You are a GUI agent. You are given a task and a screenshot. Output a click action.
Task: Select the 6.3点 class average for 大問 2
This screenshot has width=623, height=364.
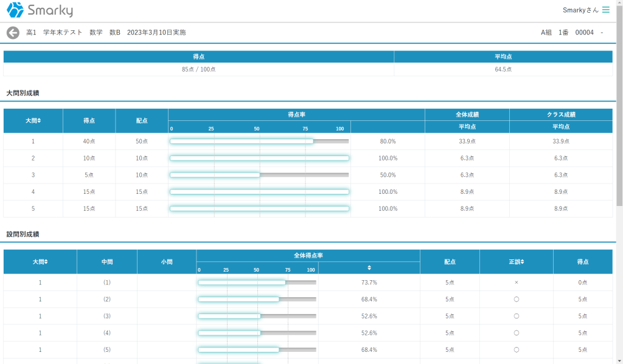[561, 158]
